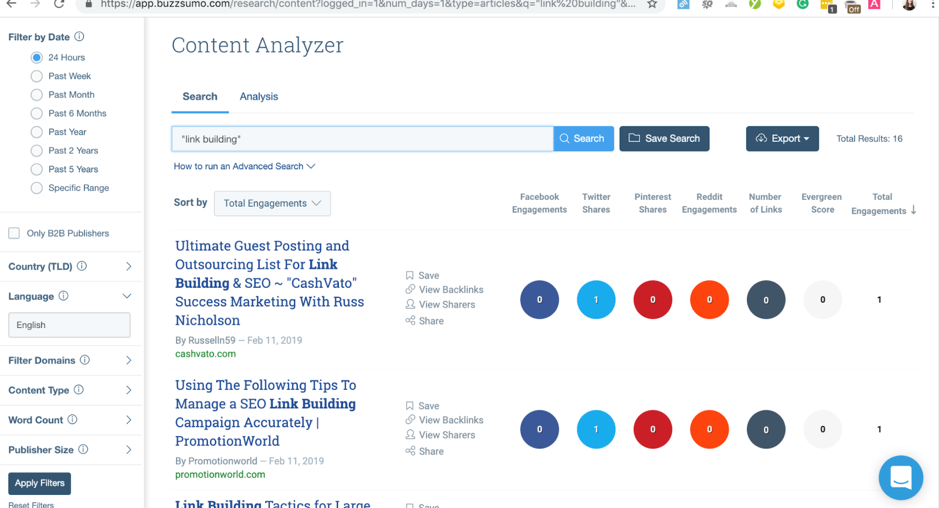Click the English language input field
This screenshot has width=939, height=508.
coord(69,325)
